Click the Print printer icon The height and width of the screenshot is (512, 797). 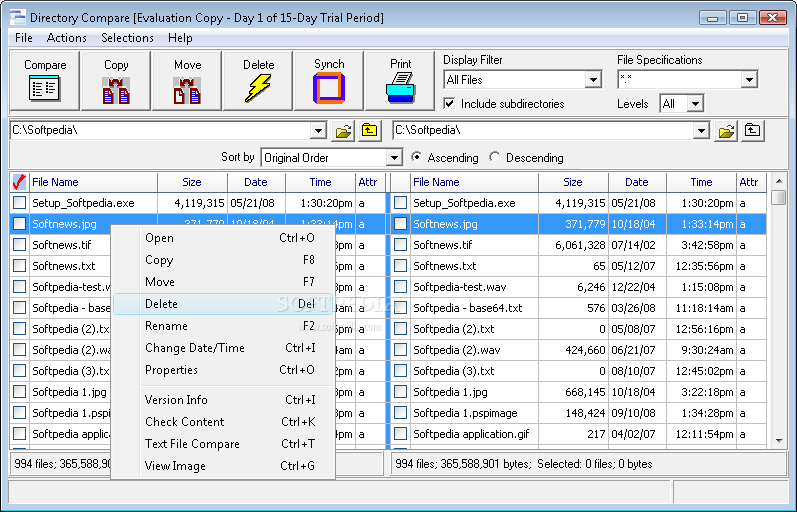[x=401, y=87]
